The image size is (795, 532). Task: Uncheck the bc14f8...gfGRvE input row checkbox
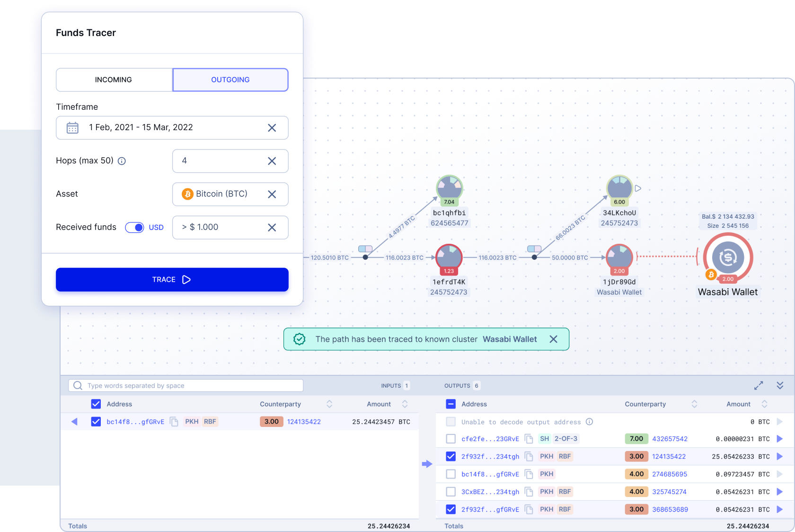[x=96, y=422]
